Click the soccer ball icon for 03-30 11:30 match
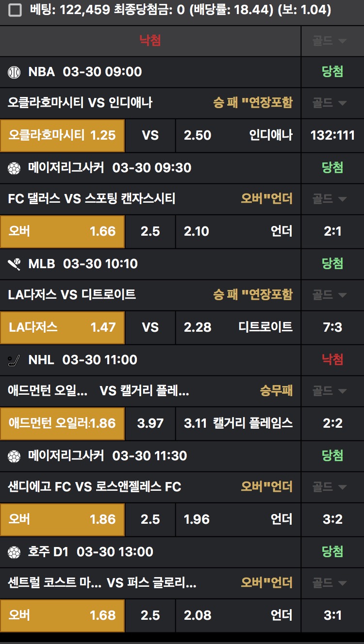The image size is (364, 644). tap(15, 456)
